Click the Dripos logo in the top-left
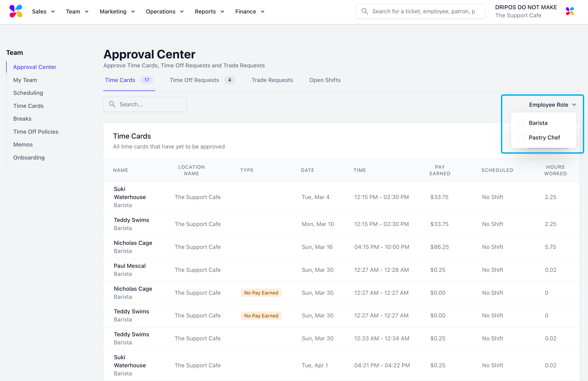588x381 pixels. tap(16, 11)
